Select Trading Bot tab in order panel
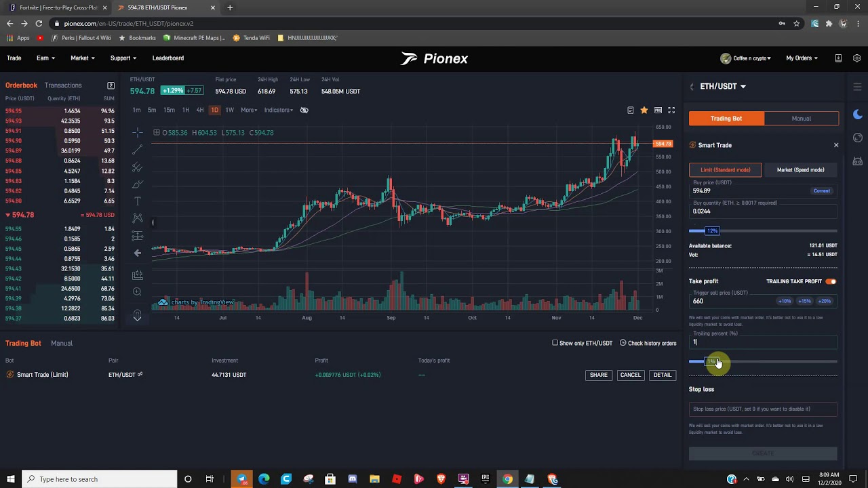This screenshot has height=488, width=868. click(726, 119)
